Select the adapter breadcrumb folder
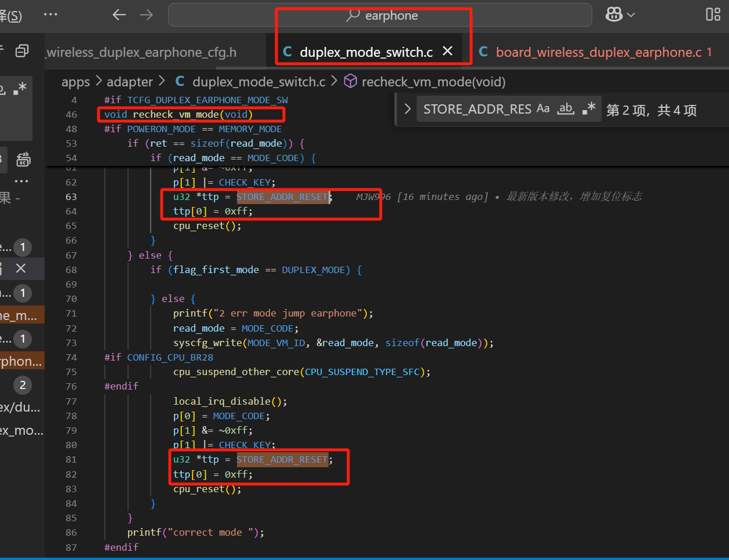729x560 pixels. 130,82
